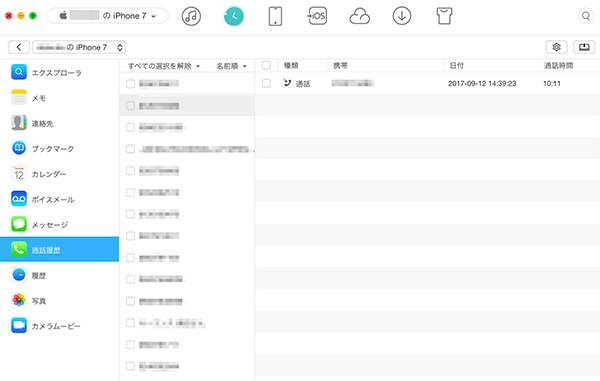Viewport: 600px width, 381px height.
Task: Check the box of the highlighted contact row
Action: click(130, 106)
